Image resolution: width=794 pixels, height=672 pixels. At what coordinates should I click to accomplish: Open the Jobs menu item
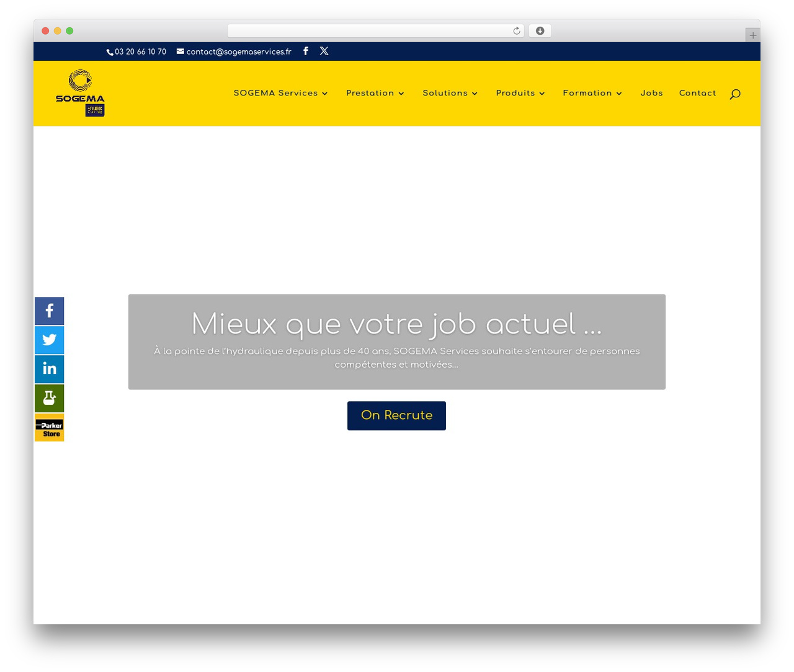[x=651, y=93]
